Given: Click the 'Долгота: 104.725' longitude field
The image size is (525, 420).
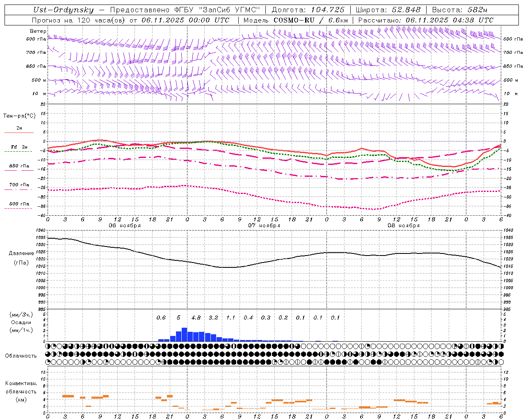Looking at the screenshot, I should click(308, 10).
